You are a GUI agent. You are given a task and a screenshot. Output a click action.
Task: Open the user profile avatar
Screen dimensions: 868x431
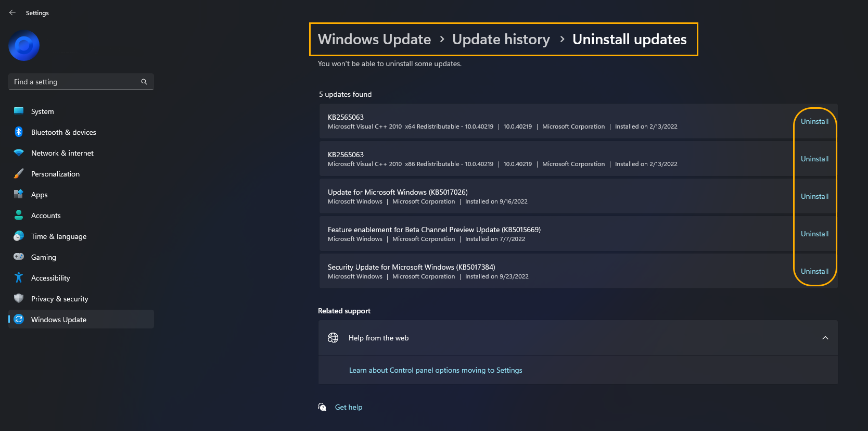point(24,46)
